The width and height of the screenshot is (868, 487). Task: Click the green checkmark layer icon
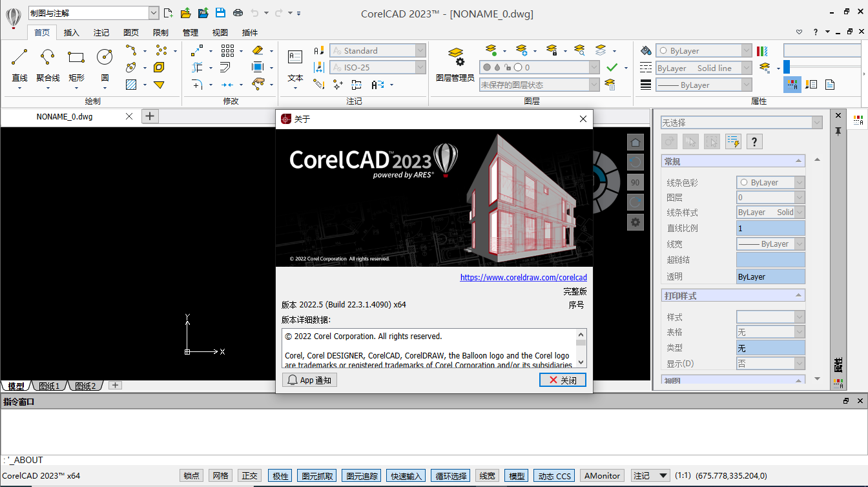click(612, 67)
